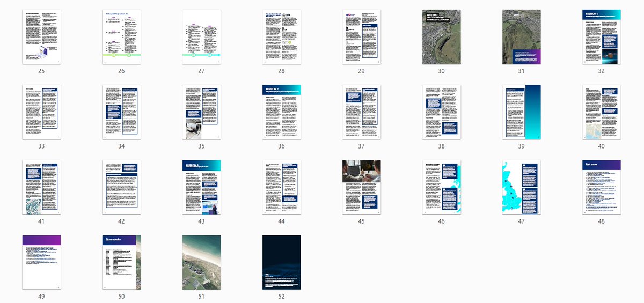Select page 52 dark back cover thumbnail
The width and height of the screenshot is (644, 303).
coord(282,262)
